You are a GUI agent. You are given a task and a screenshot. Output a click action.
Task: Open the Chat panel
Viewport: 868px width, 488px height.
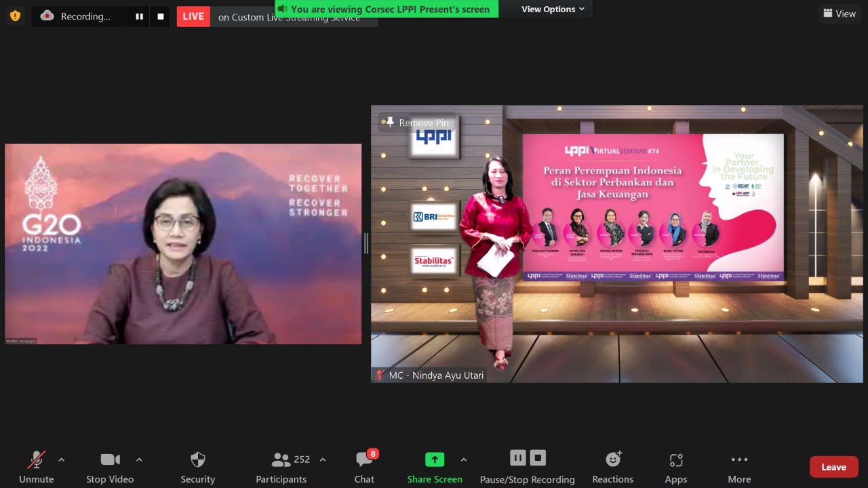(364, 466)
